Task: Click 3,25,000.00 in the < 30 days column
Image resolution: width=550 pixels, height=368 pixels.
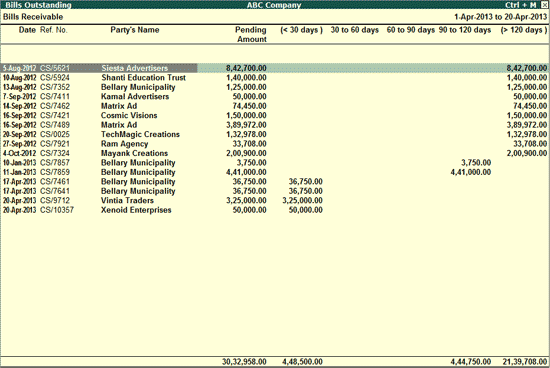Action: [x=302, y=200]
